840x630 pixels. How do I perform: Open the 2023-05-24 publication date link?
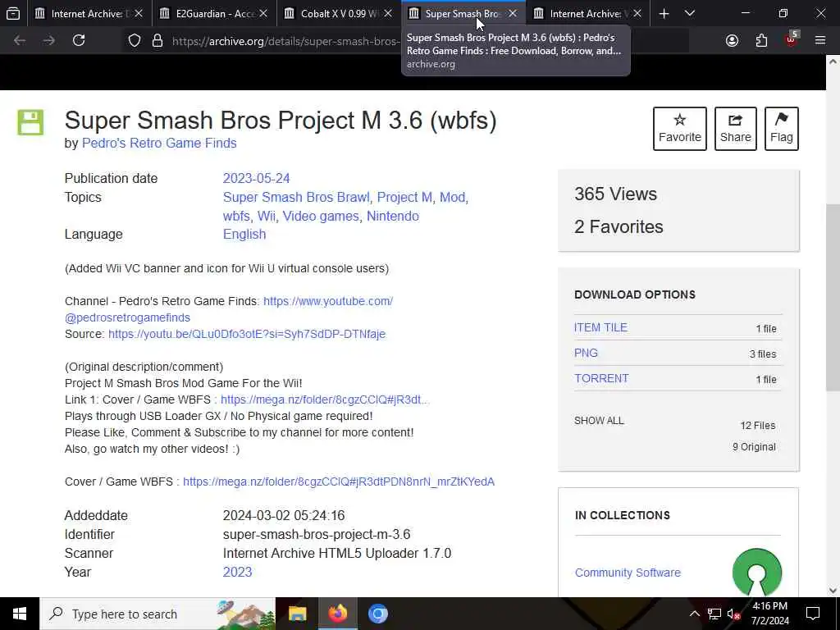pos(256,178)
